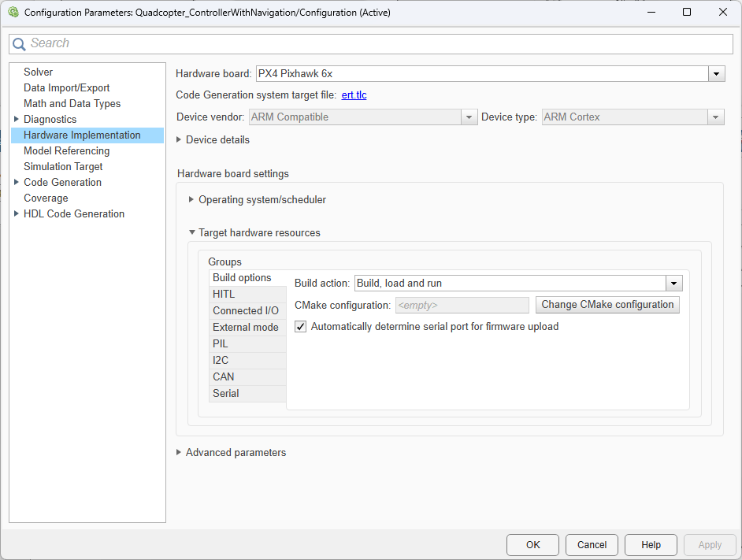The image size is (742, 560).
Task: Click the CMake configuration empty field
Action: (x=462, y=306)
